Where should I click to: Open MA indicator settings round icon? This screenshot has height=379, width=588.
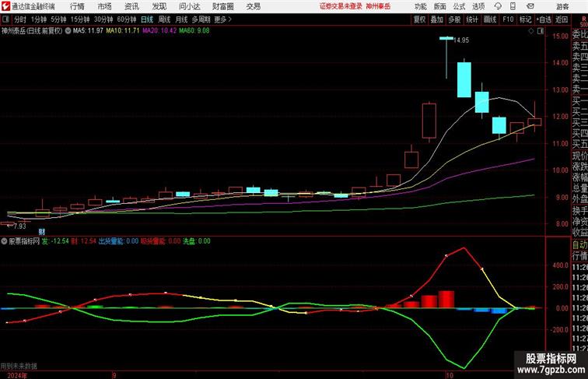[x=68, y=31]
